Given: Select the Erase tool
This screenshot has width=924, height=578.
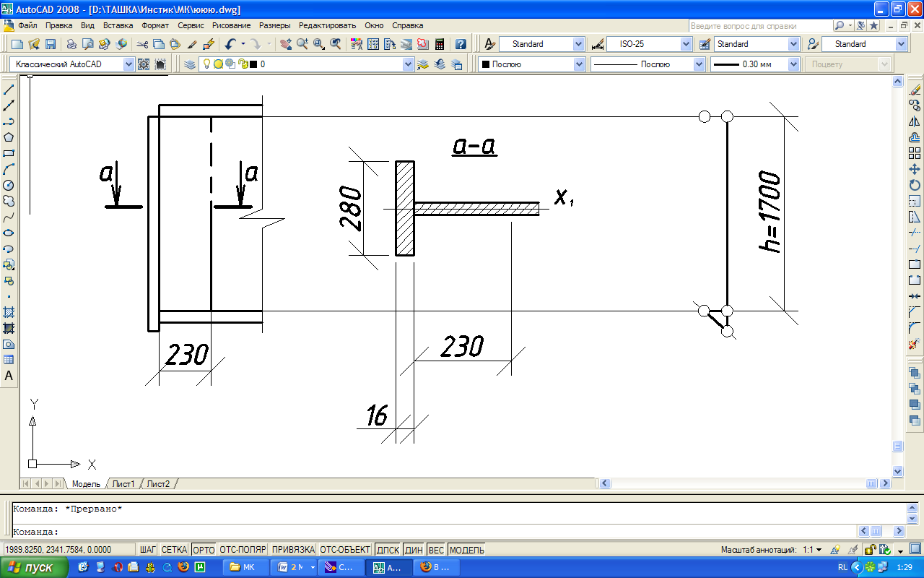Looking at the screenshot, I should tap(915, 90).
